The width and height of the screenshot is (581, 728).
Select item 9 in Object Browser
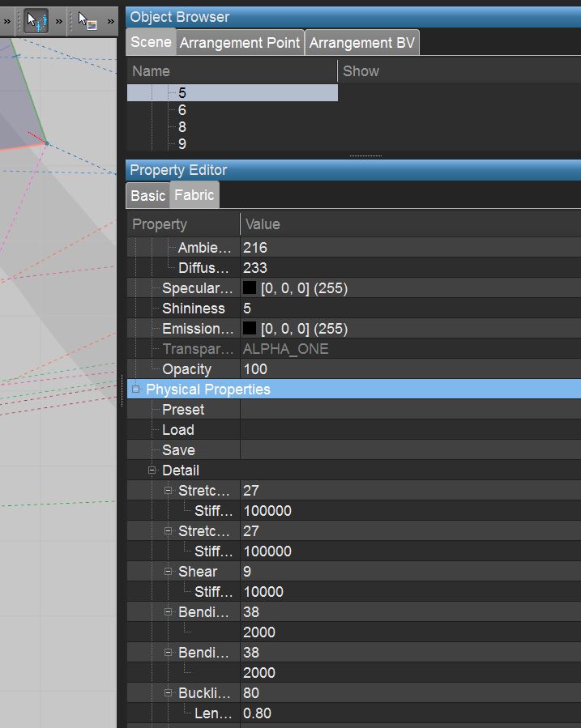tap(182, 144)
